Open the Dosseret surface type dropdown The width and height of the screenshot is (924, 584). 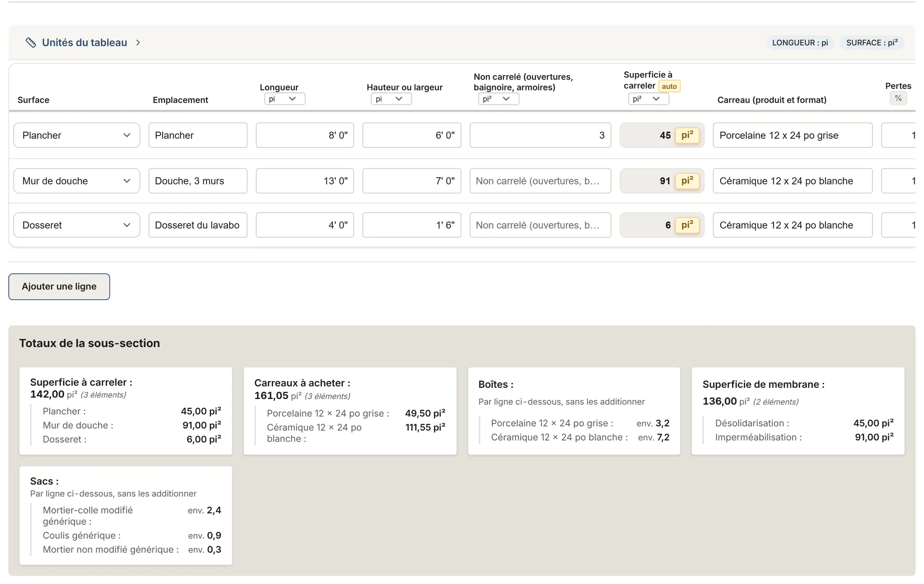(x=77, y=225)
